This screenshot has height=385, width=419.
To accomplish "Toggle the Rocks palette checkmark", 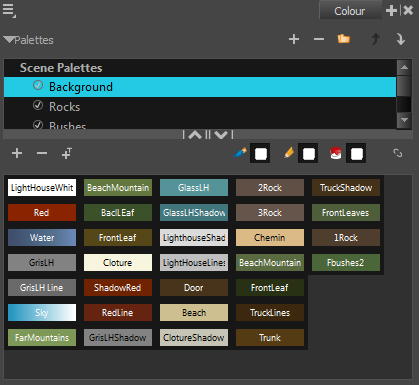I will (x=38, y=105).
